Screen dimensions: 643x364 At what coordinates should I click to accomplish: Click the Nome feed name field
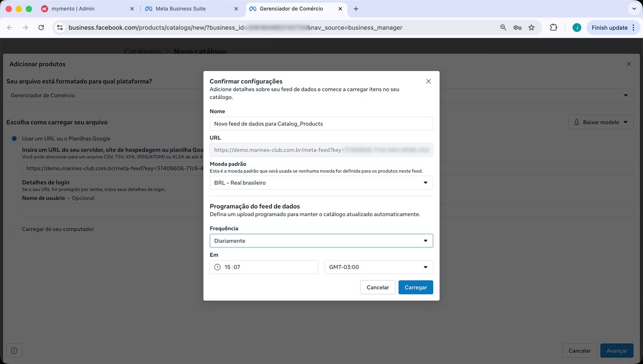coord(321,124)
